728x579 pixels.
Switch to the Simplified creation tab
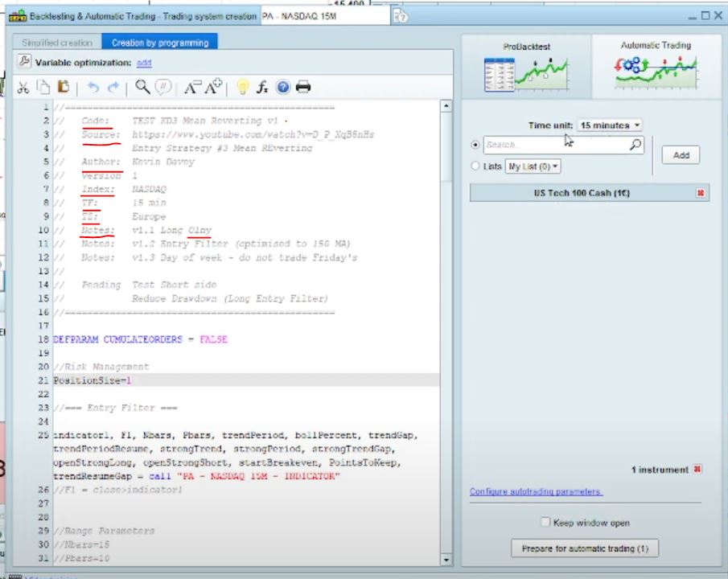(x=57, y=43)
